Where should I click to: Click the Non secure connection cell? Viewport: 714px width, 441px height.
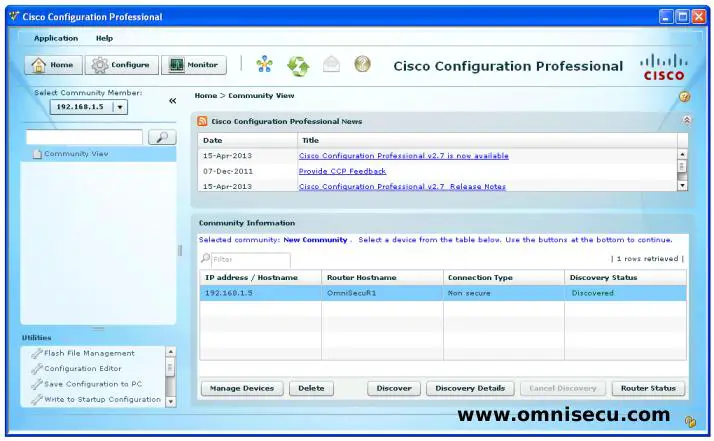click(504, 293)
